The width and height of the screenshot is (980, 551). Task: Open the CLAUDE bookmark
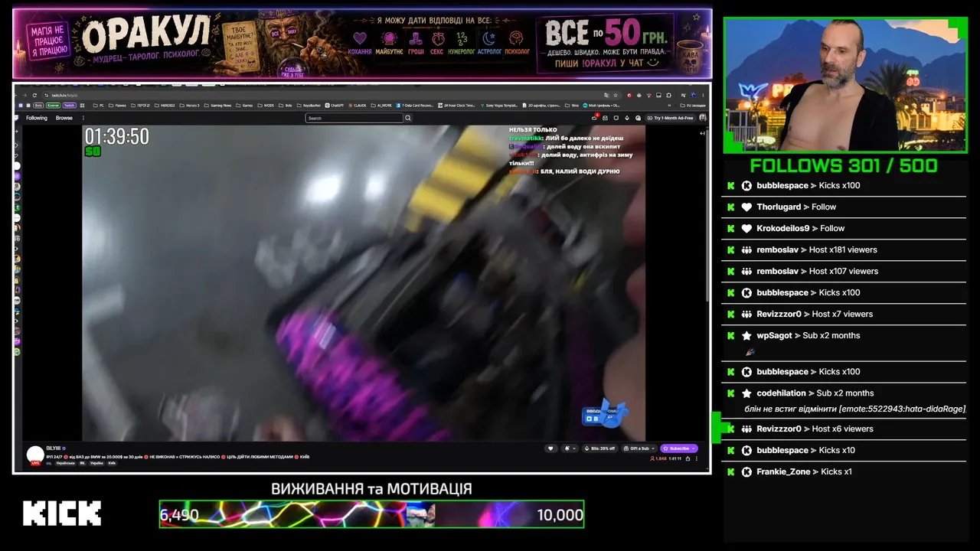coord(358,105)
